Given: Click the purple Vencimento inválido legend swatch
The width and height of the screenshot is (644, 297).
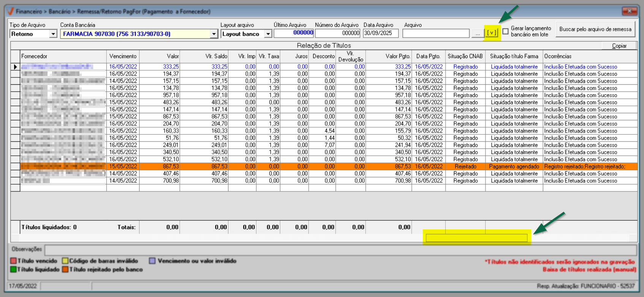Looking at the screenshot, I should (152, 261).
